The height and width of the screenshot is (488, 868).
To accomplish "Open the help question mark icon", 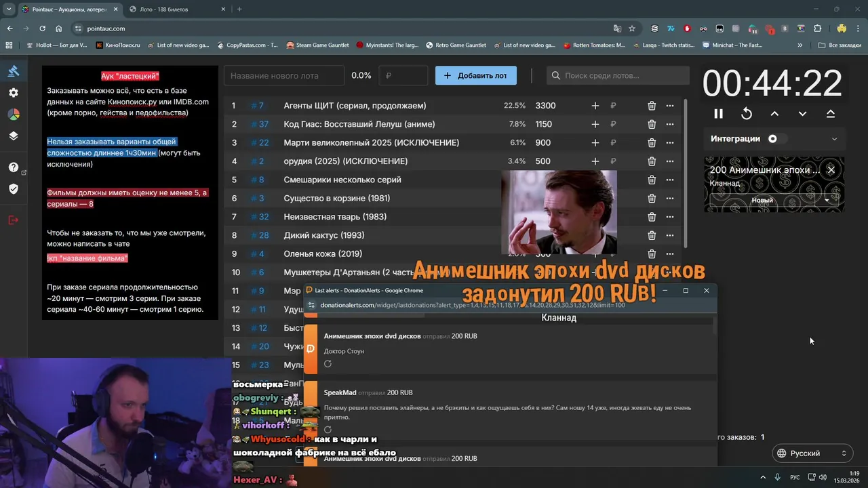I will pos(14,167).
